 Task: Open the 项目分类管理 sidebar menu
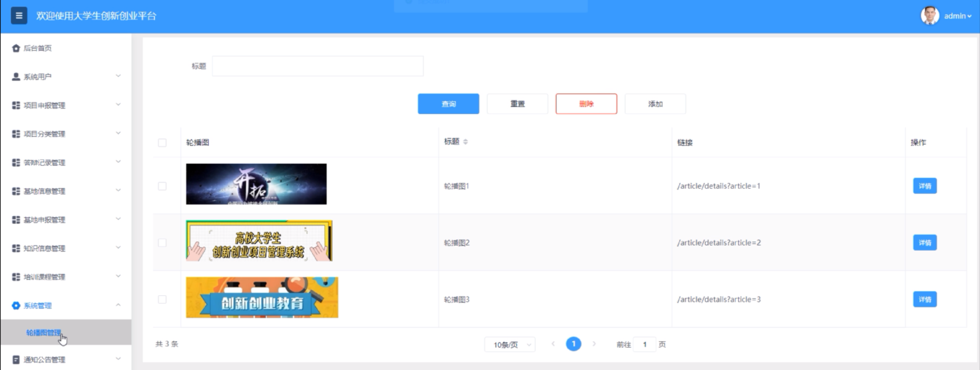(x=44, y=134)
